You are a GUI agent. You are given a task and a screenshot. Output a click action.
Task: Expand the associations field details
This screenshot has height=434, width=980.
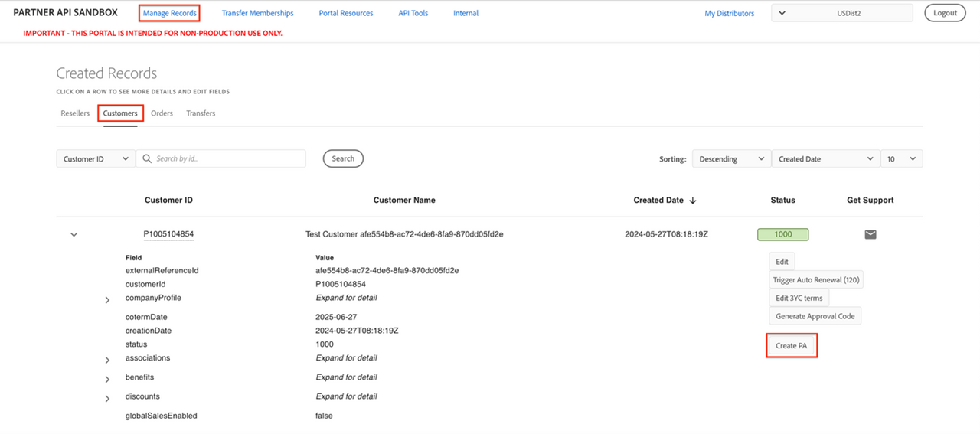coord(108,360)
